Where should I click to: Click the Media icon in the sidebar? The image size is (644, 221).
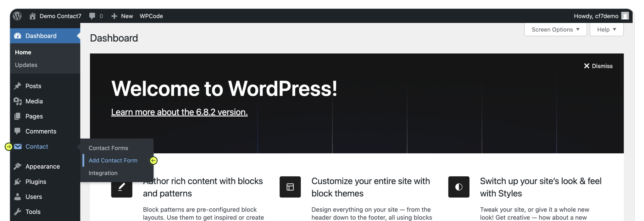(x=18, y=101)
